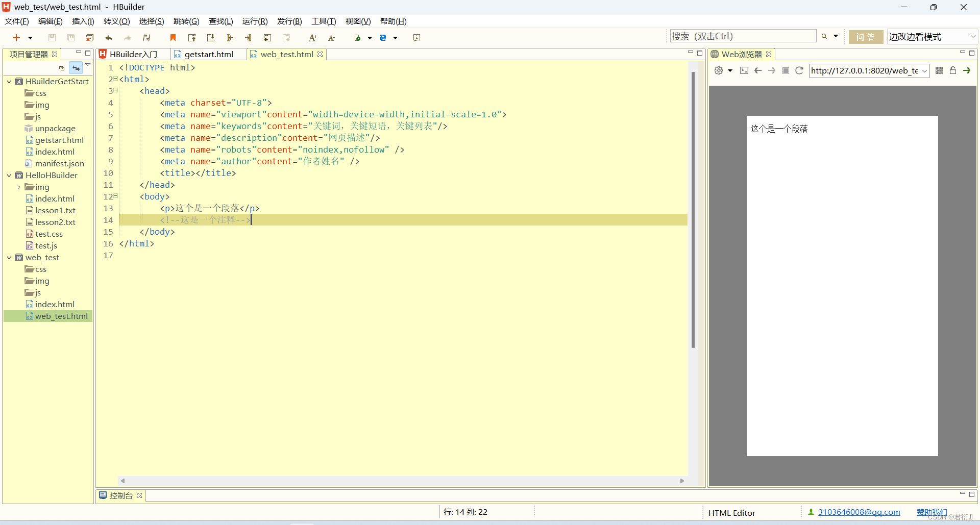Click the 3103646008@qq.com account link
The height and width of the screenshot is (525, 980).
point(859,512)
